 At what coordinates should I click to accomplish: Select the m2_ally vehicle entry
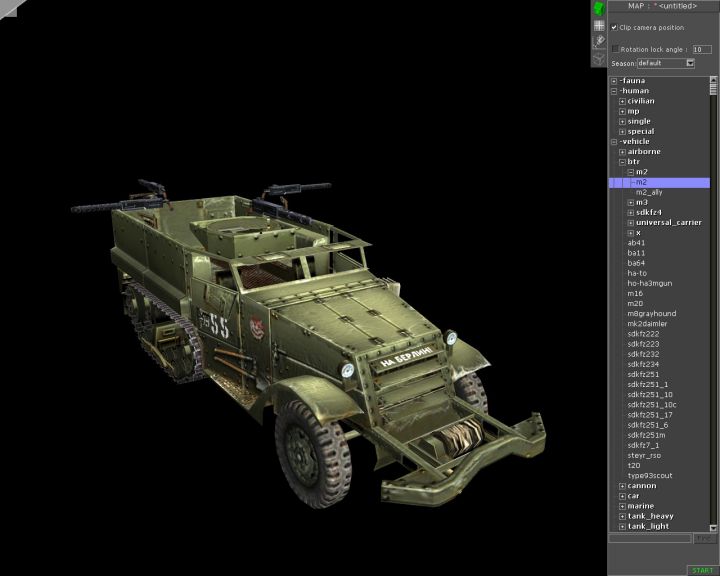[649, 192]
